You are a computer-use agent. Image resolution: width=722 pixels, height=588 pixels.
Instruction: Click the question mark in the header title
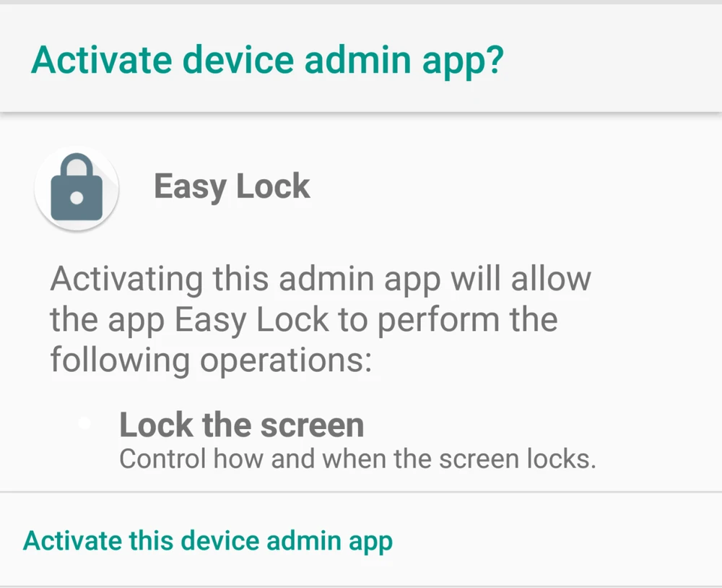click(x=492, y=60)
